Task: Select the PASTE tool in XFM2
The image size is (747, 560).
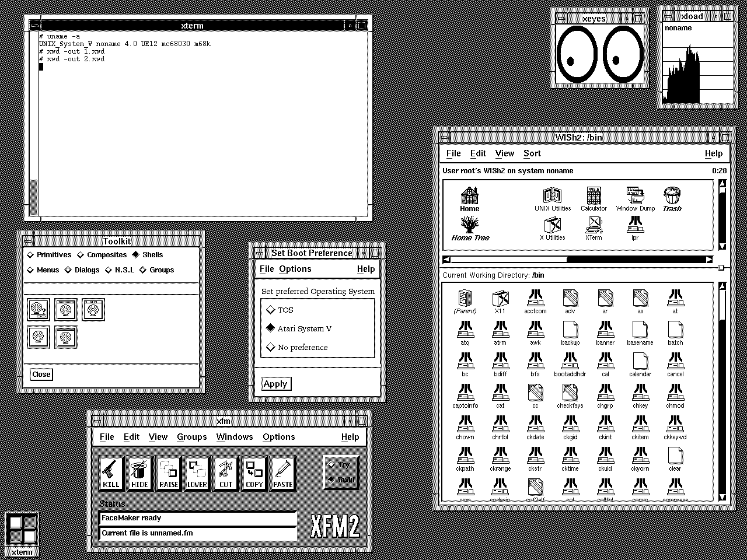Action: tap(283, 473)
